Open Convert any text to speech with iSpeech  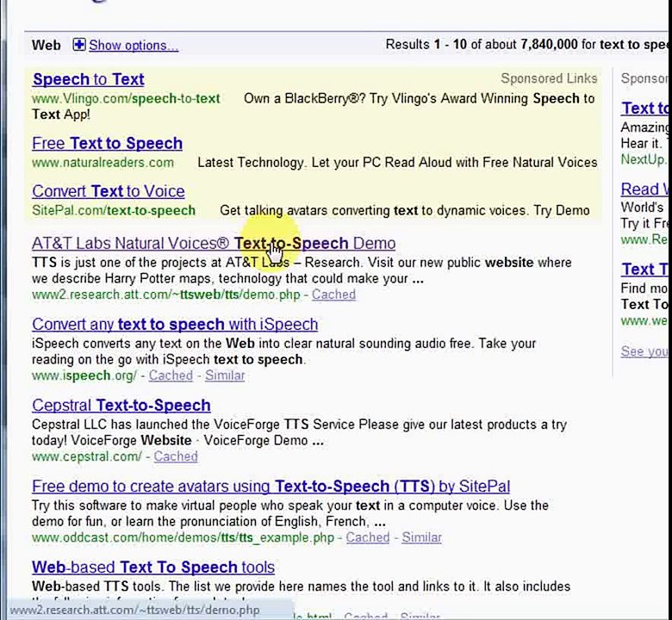pyautogui.click(x=175, y=325)
